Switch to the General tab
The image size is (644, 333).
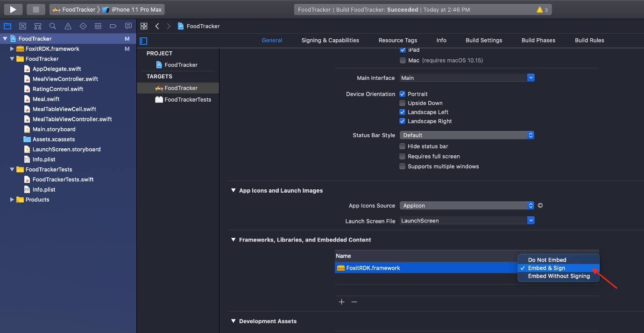tap(272, 41)
